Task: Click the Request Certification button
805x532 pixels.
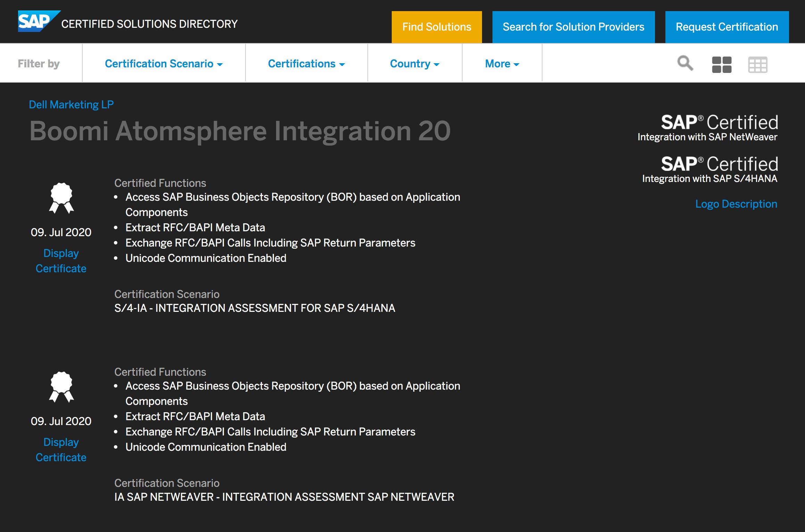Action: pyautogui.click(x=726, y=26)
